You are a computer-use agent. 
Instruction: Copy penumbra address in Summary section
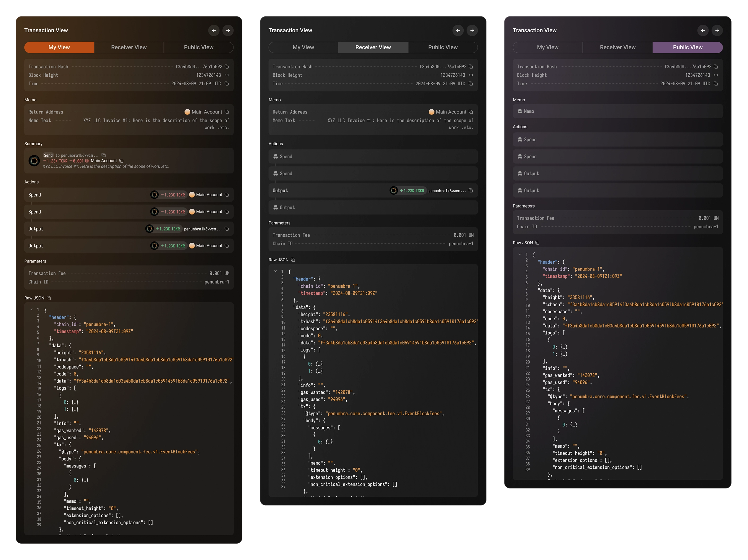(x=103, y=155)
